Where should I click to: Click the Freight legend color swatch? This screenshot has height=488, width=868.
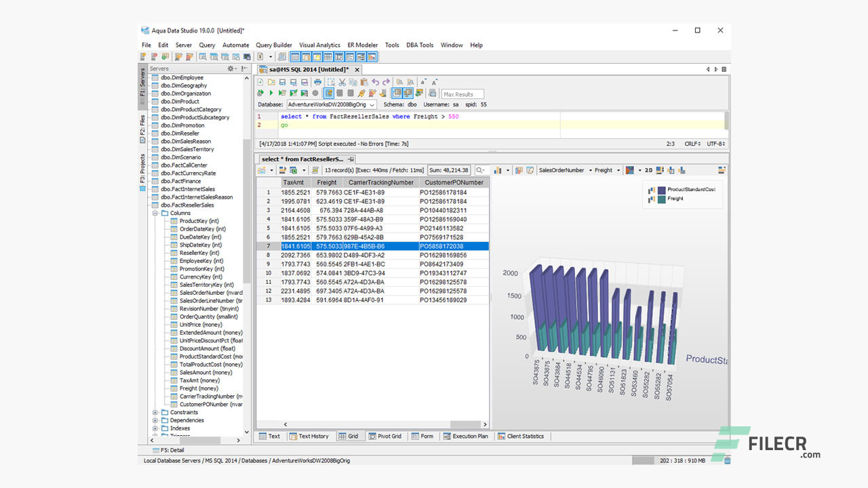662,199
